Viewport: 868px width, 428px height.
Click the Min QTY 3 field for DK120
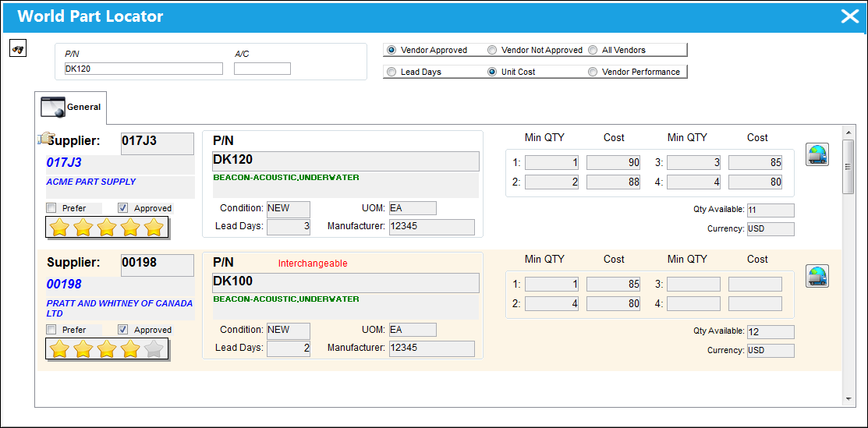[693, 163]
